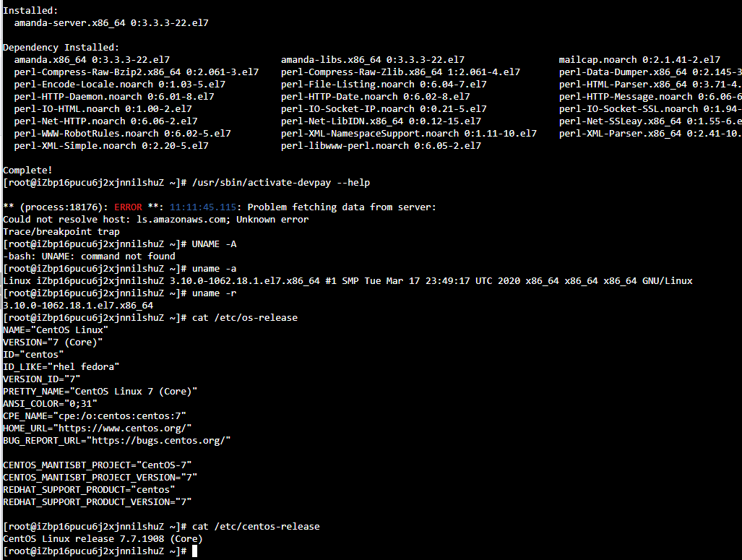Click the amanda-server.x86_64 package line
This screenshot has height=560, width=742.
(x=111, y=23)
